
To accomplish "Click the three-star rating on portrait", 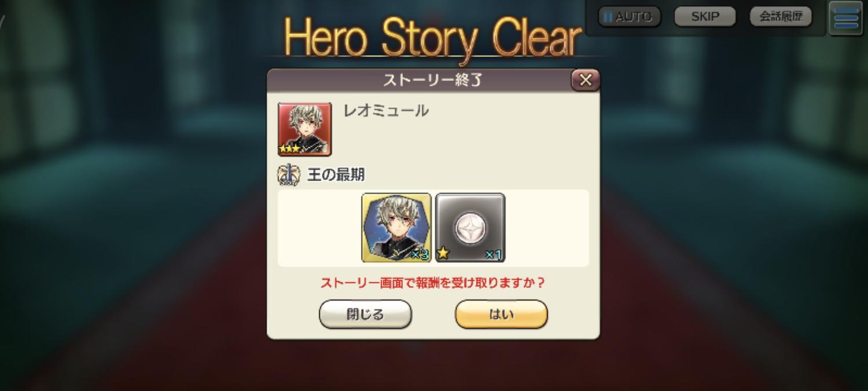I will coord(289,149).
